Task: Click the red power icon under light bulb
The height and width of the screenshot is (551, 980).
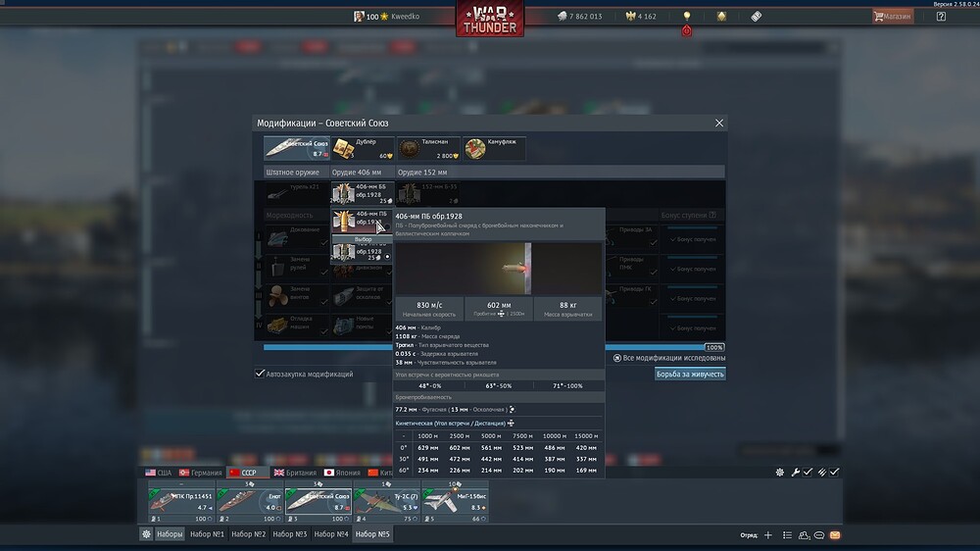Action: [x=686, y=30]
